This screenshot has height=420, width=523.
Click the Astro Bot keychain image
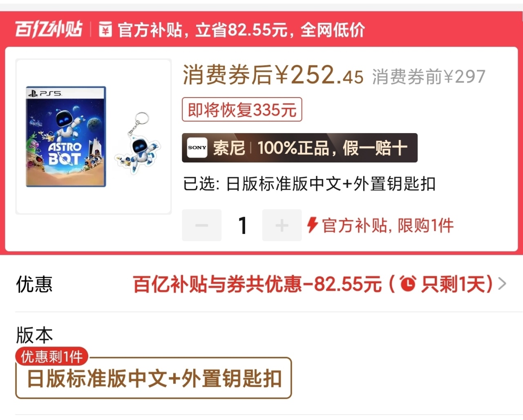139,142
